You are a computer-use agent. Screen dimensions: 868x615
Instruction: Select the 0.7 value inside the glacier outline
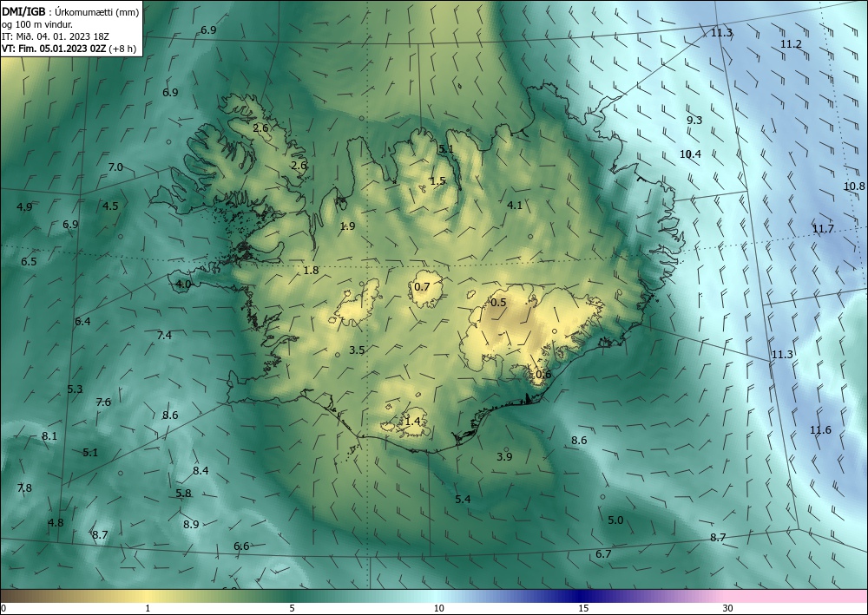[422, 286]
